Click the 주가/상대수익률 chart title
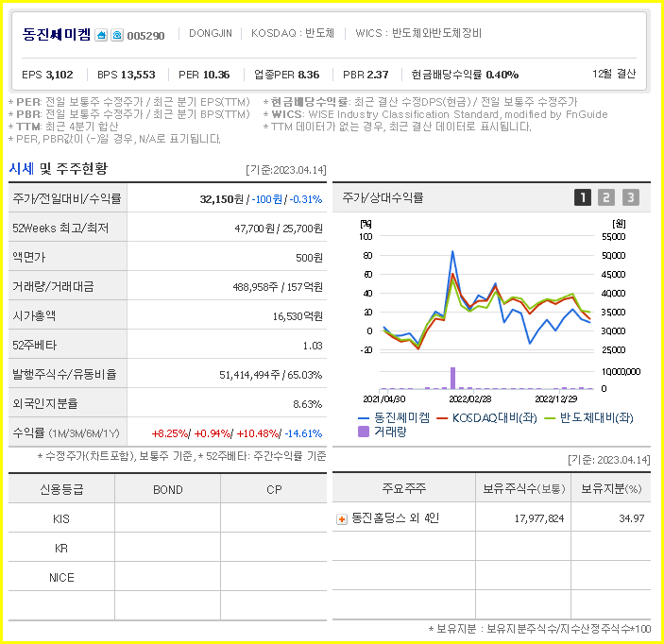 [x=383, y=197]
